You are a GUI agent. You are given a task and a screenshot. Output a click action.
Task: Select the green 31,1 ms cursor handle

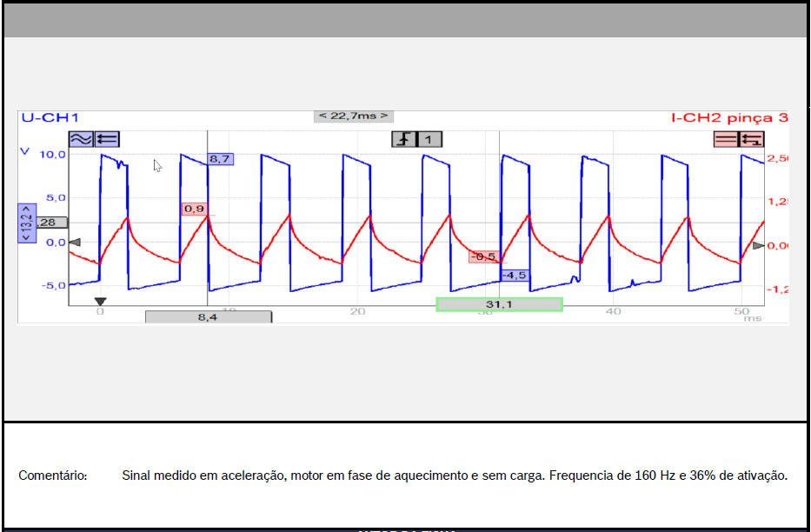(x=499, y=304)
